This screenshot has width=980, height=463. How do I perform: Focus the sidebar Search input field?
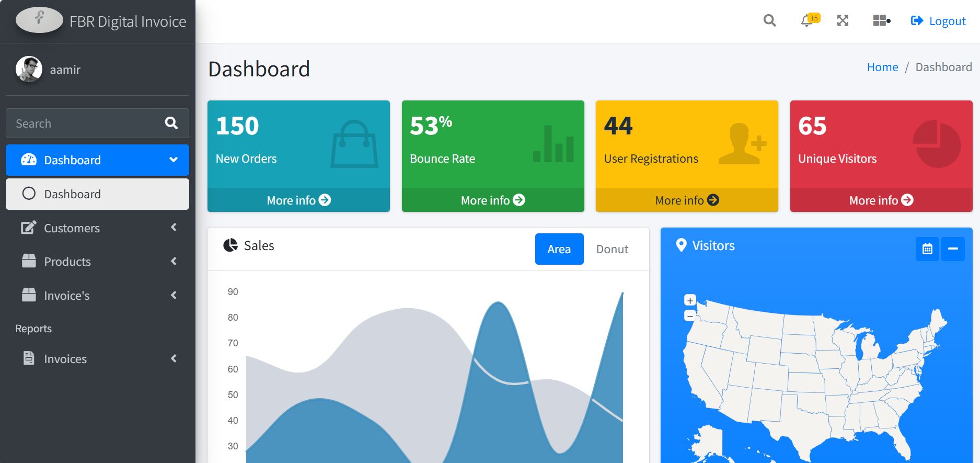(x=80, y=123)
